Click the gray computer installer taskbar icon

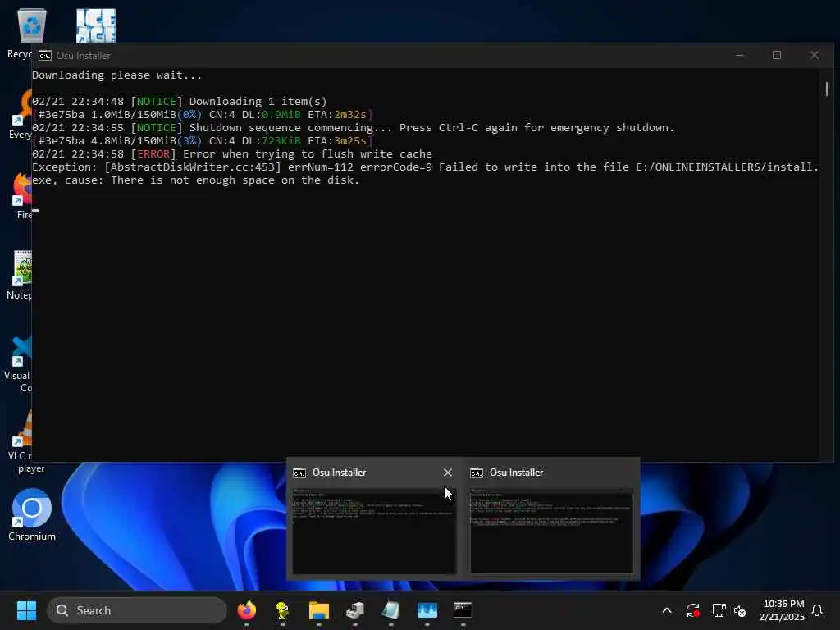(354, 609)
